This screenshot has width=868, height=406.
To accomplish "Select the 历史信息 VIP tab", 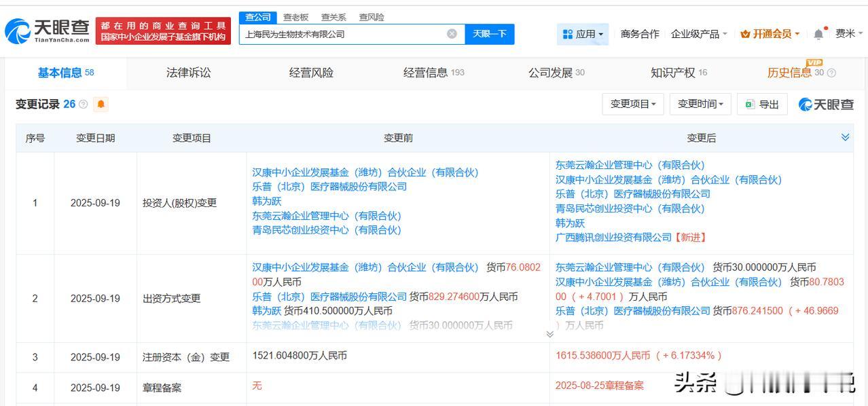I will point(795,73).
